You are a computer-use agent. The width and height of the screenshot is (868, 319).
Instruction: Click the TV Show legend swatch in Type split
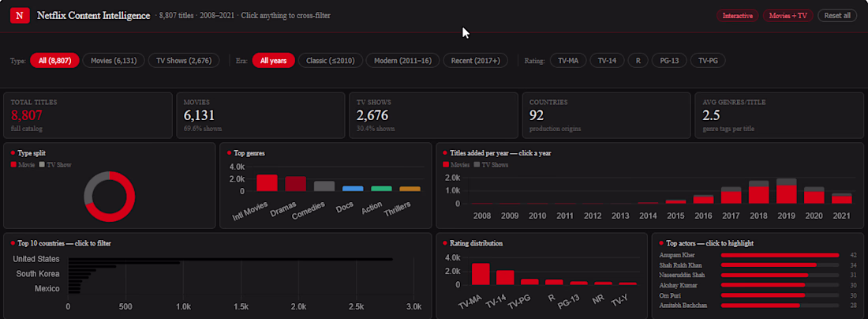[42, 164]
